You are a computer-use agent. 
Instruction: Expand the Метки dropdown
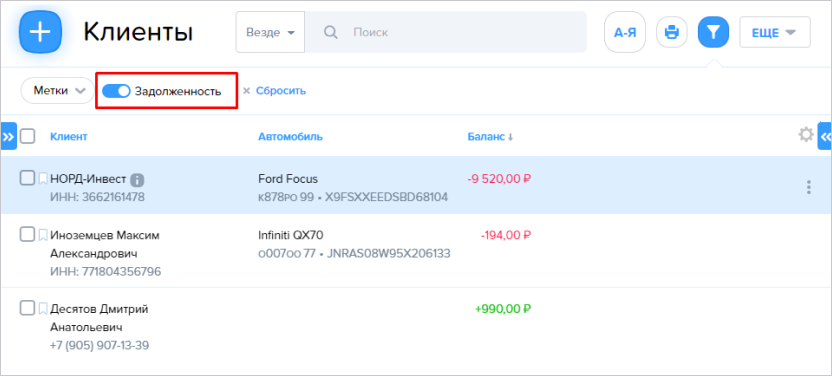point(57,91)
